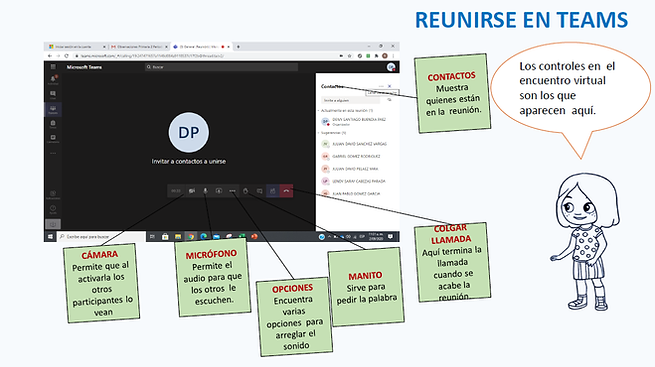Open Activity in Teams left rail

pos(53,80)
